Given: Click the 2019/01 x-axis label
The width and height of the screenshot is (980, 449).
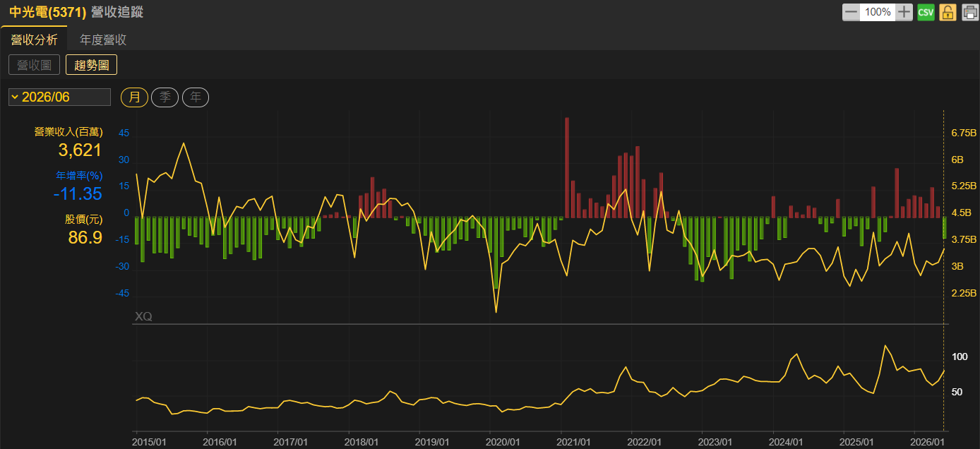Looking at the screenshot, I should (x=433, y=441).
